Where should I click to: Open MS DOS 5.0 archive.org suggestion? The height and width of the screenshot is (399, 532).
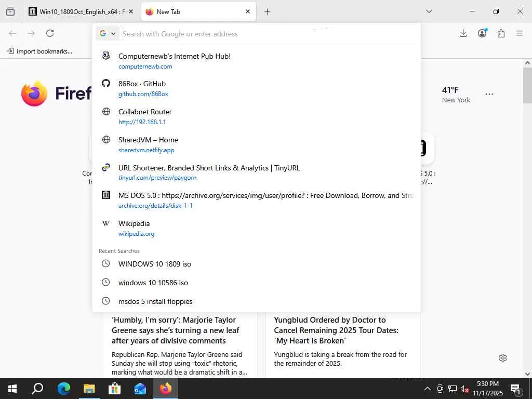[x=257, y=200]
